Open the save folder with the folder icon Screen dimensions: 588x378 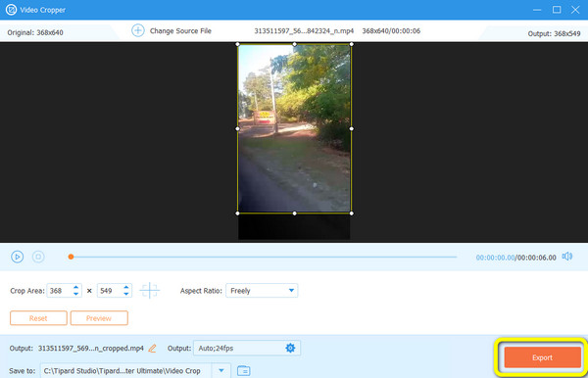coord(244,371)
